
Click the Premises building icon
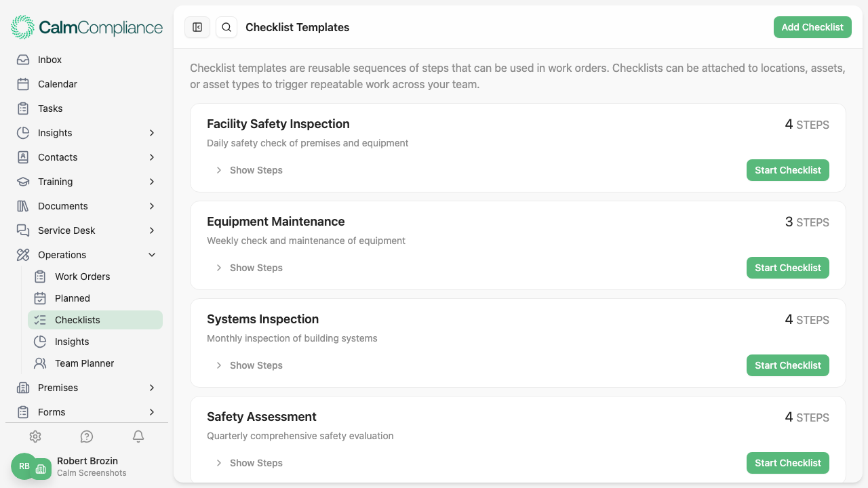click(x=23, y=388)
